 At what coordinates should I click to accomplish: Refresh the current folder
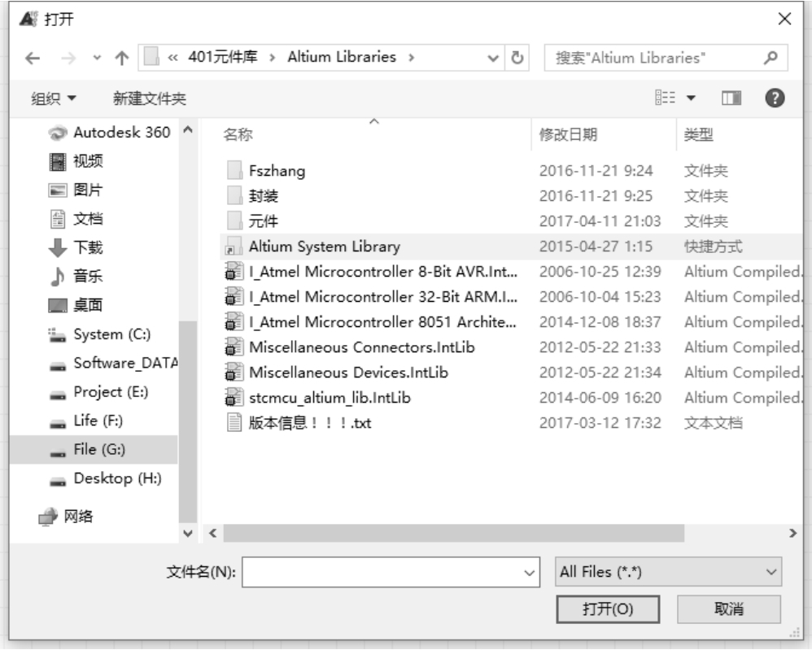[517, 58]
